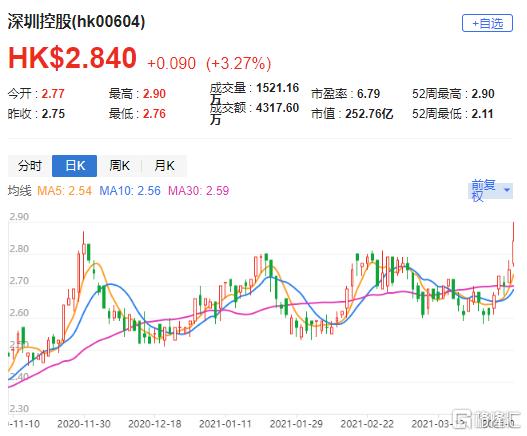The height and width of the screenshot is (436, 527).
Task: Click the 2020-11-30 date axis label
Action: pyautogui.click(x=84, y=424)
